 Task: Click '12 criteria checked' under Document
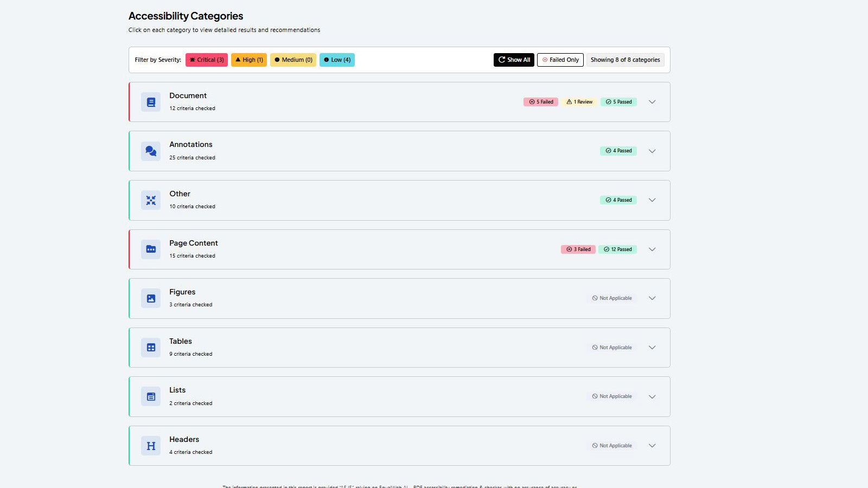tap(192, 108)
